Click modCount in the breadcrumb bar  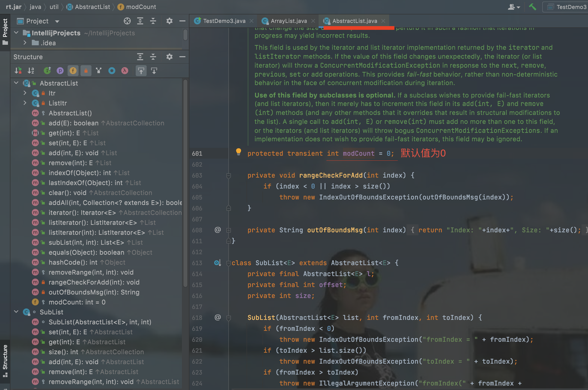point(137,7)
